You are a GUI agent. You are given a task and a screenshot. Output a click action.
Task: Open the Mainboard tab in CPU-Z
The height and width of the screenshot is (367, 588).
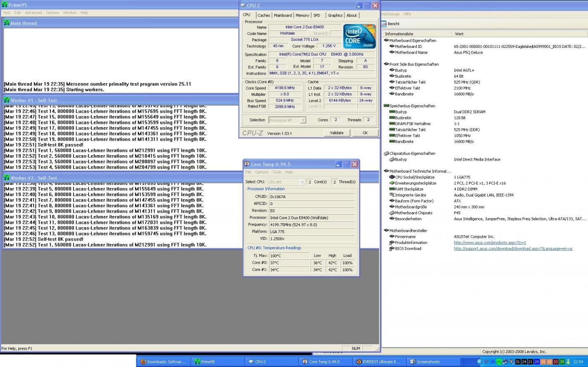283,15
